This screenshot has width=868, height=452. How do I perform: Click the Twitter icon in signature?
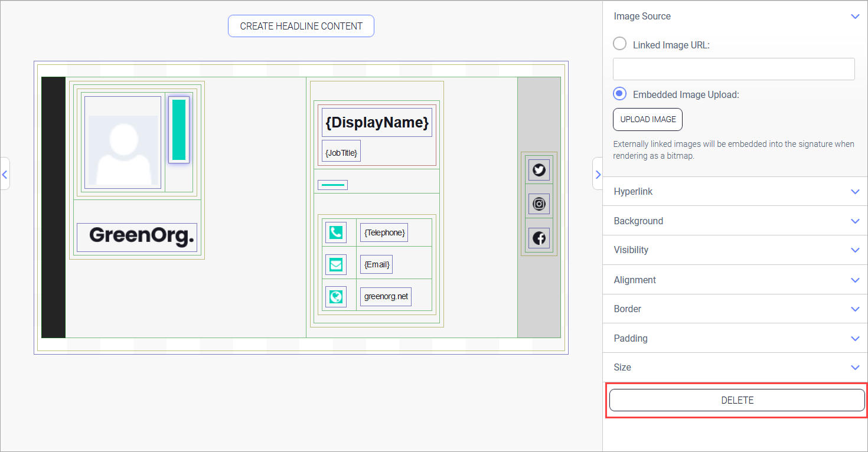pyautogui.click(x=539, y=170)
